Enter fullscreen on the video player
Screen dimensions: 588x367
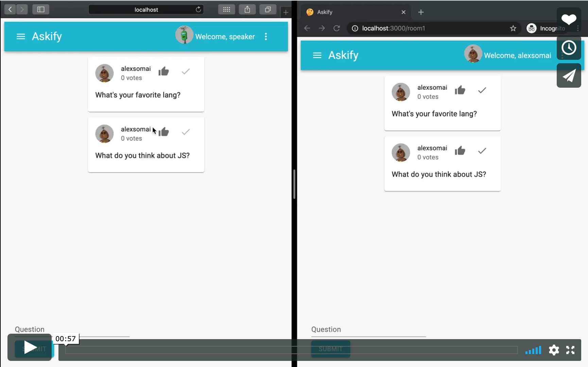click(x=570, y=350)
